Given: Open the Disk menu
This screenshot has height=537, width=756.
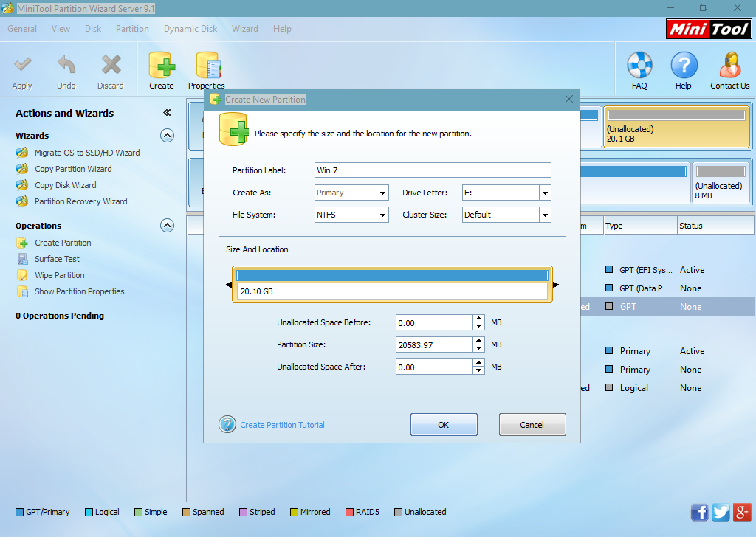Looking at the screenshot, I should (93, 29).
